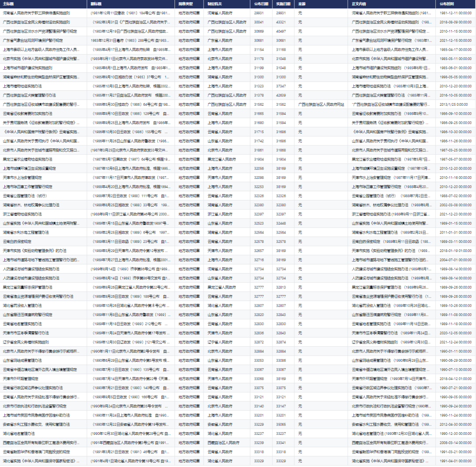Select subtitle starting (1988年9月11日浙江省人民政府第46号
This screenshot has width=476, height=467.
(130, 214)
